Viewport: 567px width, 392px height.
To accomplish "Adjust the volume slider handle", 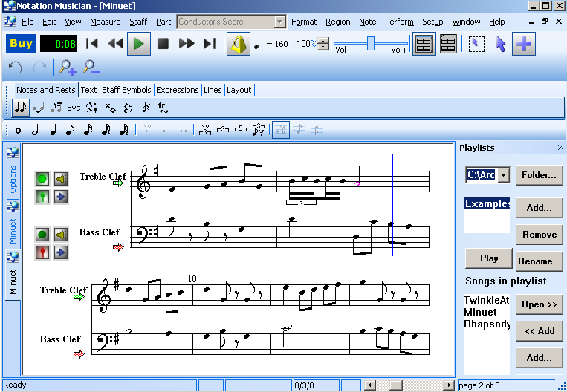I will click(x=370, y=43).
